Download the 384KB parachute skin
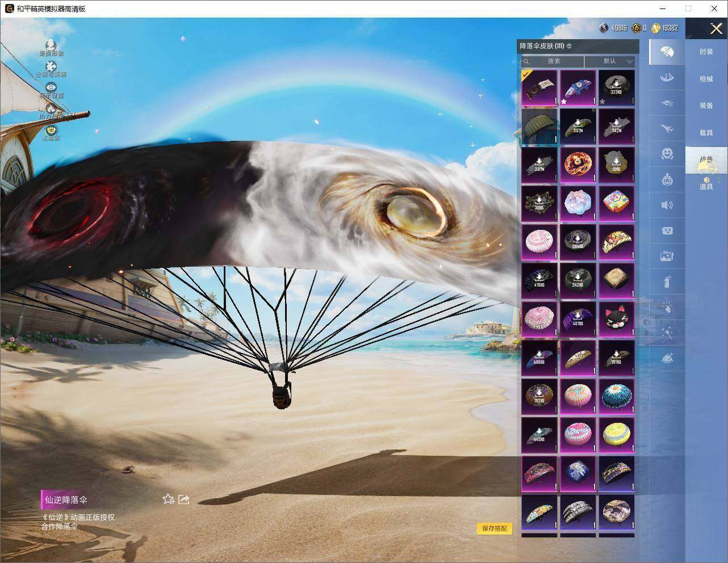The image size is (728, 563). pos(578,242)
